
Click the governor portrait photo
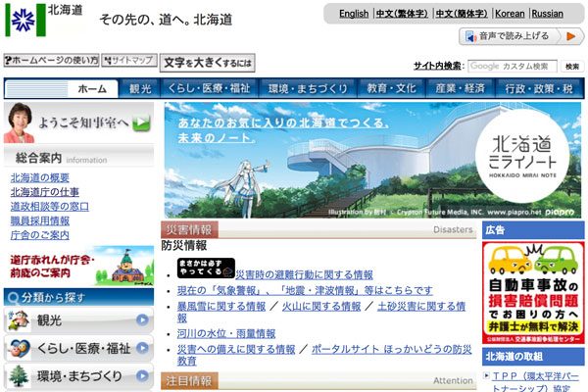click(x=20, y=122)
